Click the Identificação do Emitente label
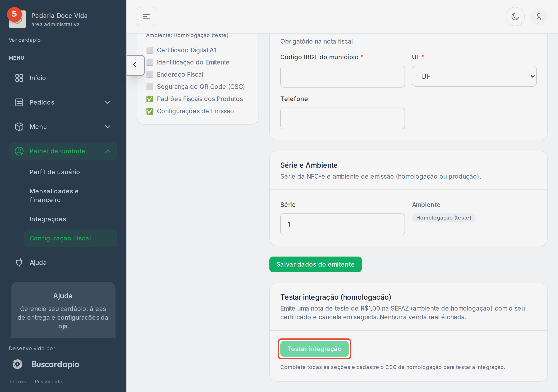 pos(193,62)
